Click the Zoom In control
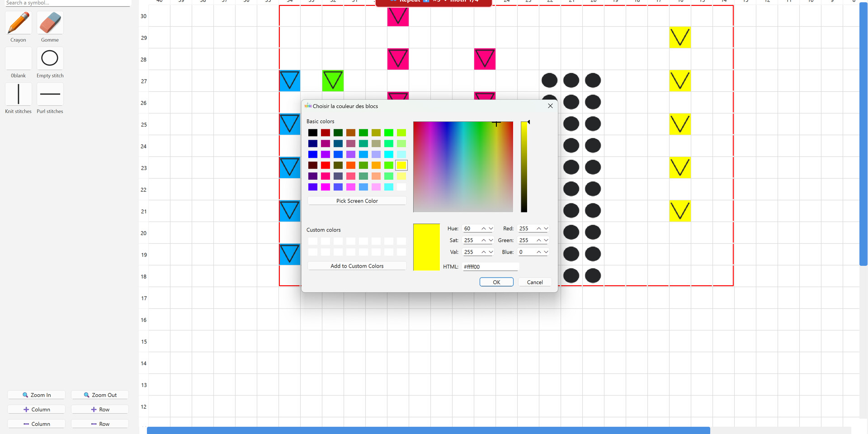Screen dimensions: 868x434 (36, 395)
